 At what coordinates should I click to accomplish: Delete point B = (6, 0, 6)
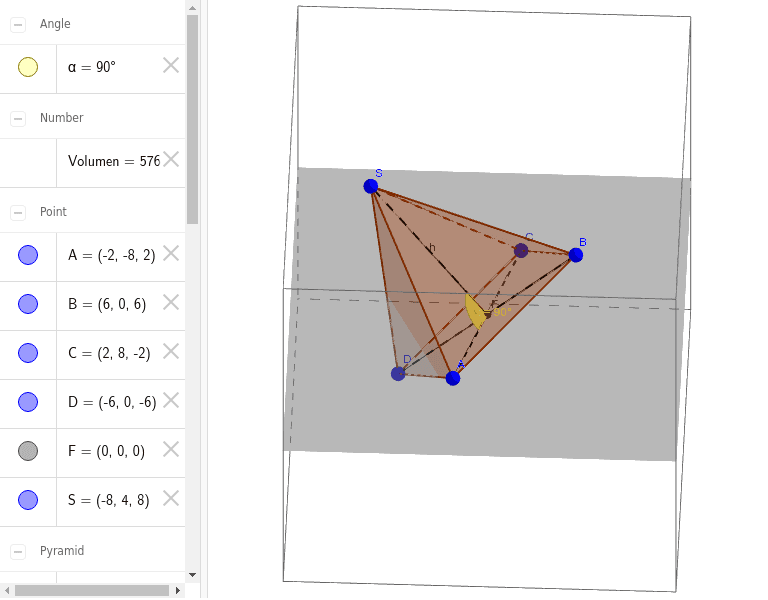click(x=171, y=302)
